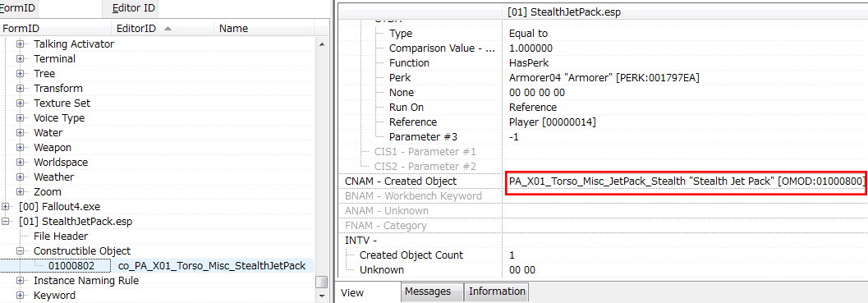868x303 pixels.
Task: Expand the Weapon group
Action: [x=21, y=148]
